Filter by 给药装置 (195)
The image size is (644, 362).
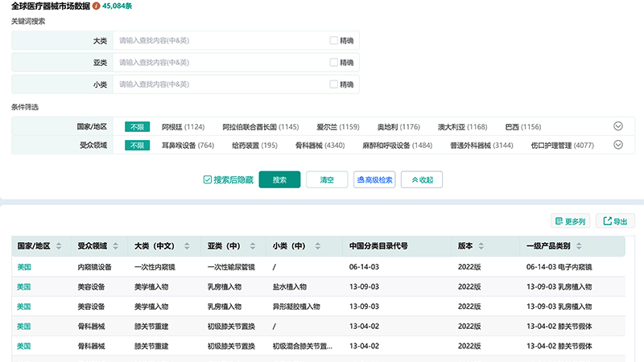[x=254, y=146]
